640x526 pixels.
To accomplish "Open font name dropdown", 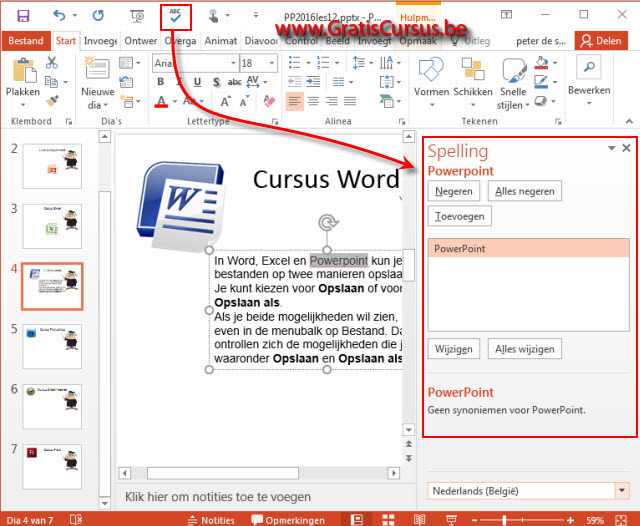I will pyautogui.click(x=233, y=63).
